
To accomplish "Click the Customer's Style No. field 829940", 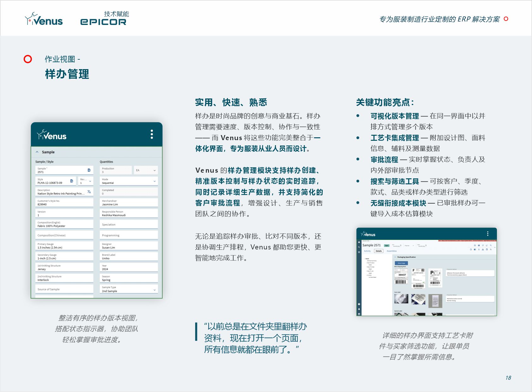I will (x=64, y=203).
